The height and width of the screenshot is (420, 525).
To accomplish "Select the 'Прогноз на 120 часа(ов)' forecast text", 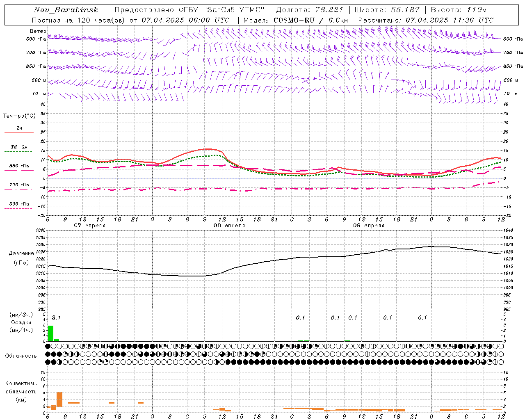I will coord(79,20).
